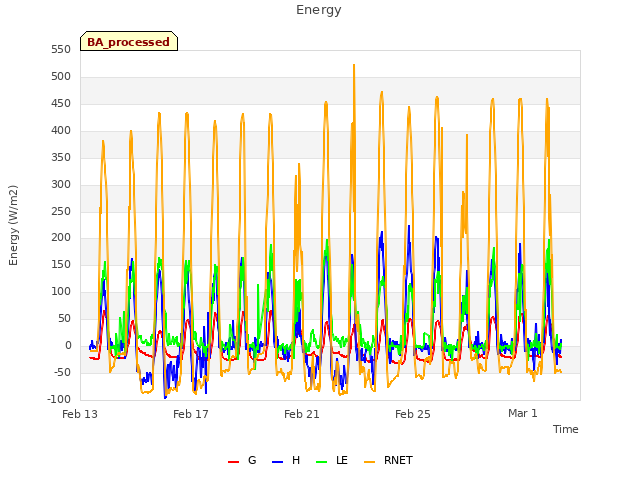Click the Energy chart title
The width and height of the screenshot is (640, 480).
click(319, 10)
